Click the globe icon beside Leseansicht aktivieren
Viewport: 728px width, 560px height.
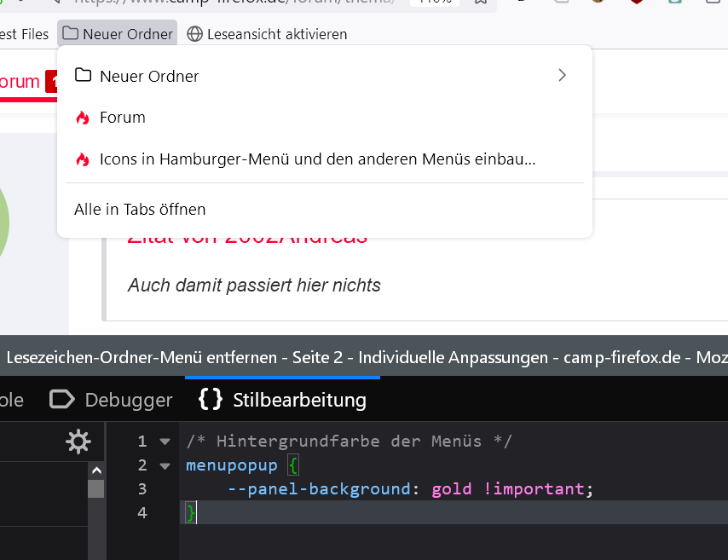point(194,34)
